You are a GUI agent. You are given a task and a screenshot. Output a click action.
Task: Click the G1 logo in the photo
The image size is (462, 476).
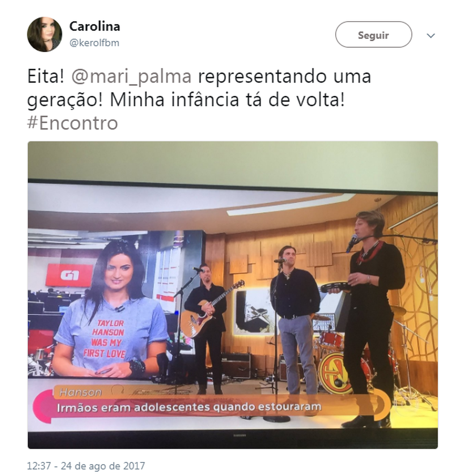tap(70, 275)
